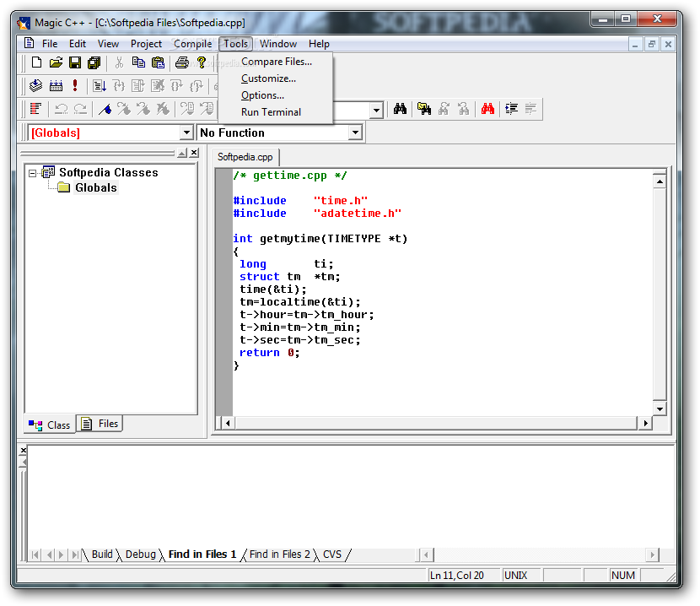This screenshot has height=606, width=700.
Task: Open the File menu
Action: coord(50,44)
